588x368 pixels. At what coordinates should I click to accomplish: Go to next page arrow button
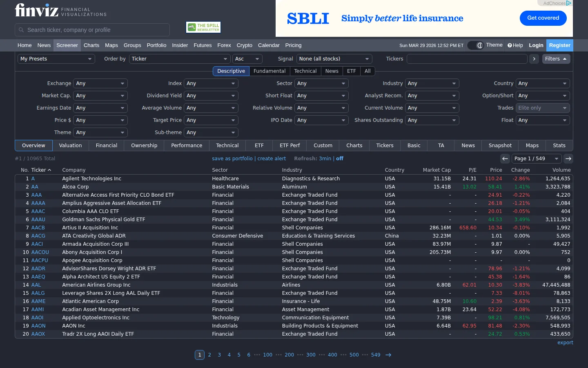point(568,159)
